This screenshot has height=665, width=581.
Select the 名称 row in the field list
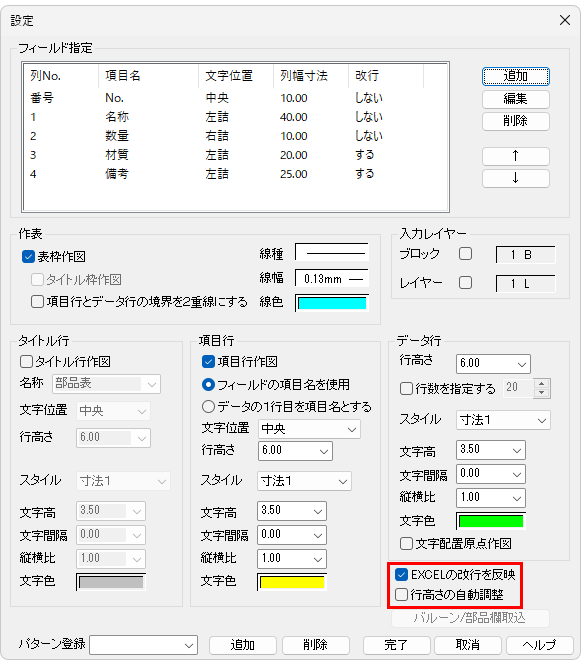coord(235,117)
